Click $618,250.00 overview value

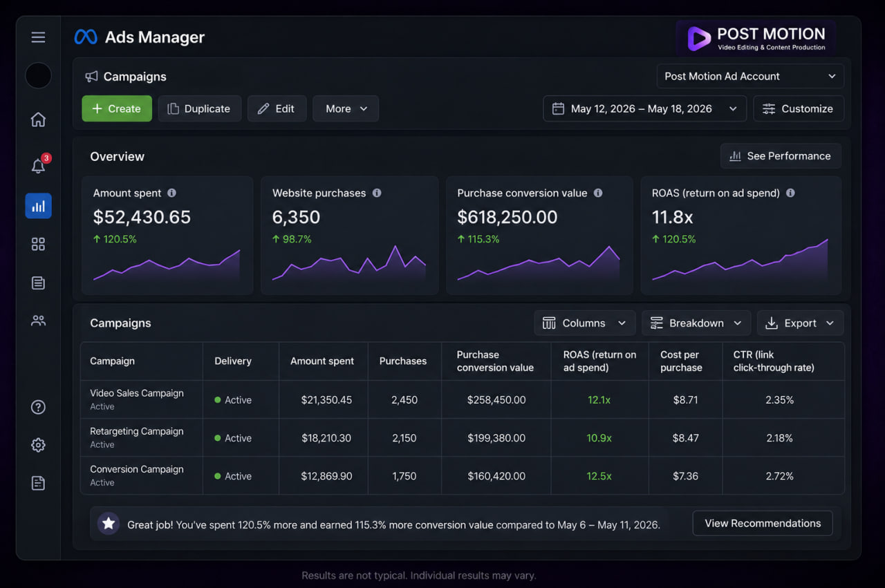pyautogui.click(x=507, y=217)
